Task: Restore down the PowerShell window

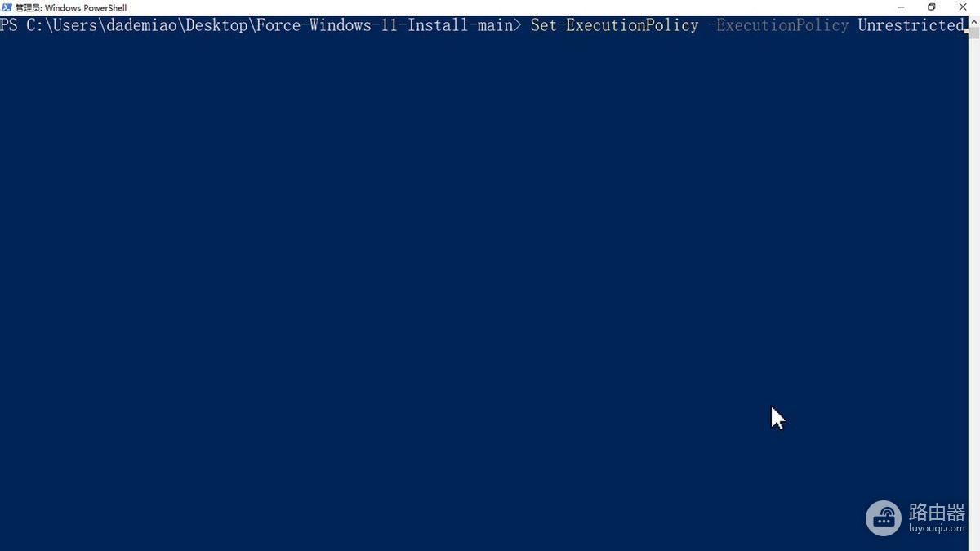Action: (931, 7)
